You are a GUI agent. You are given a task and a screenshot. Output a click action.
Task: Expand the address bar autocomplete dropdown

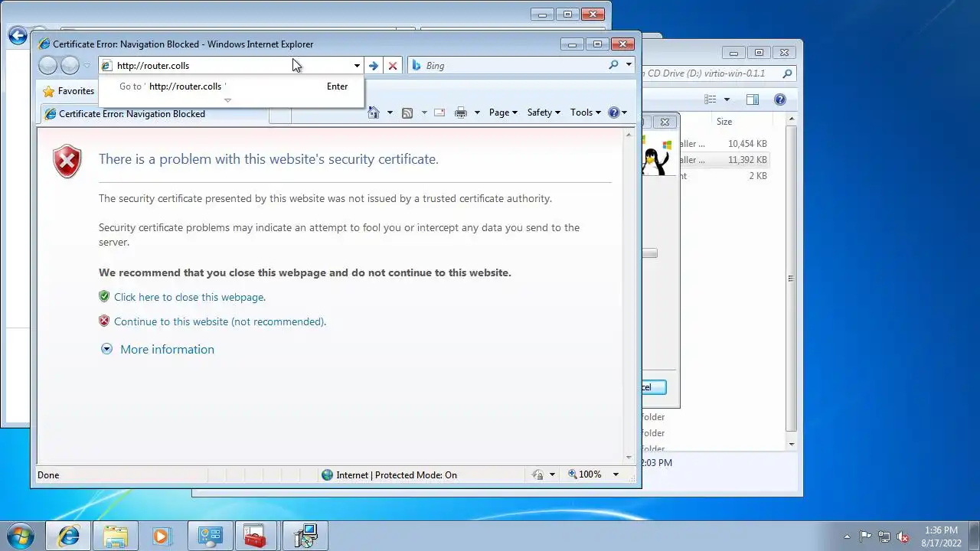pos(357,66)
